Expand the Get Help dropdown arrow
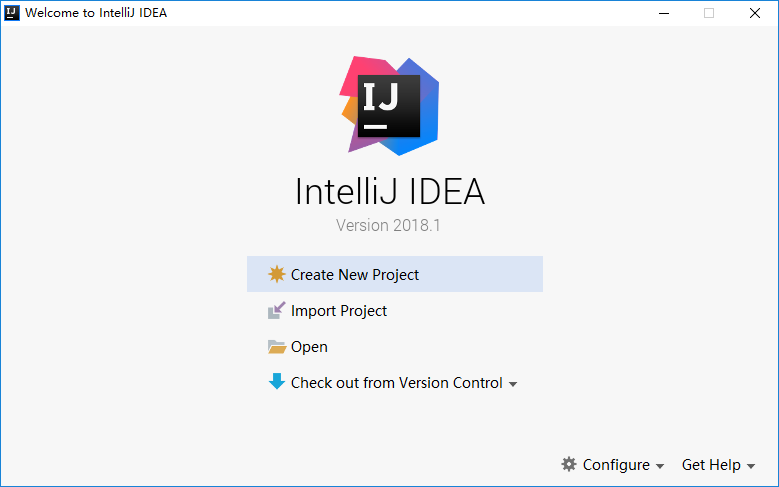This screenshot has width=779, height=487. 751,466
